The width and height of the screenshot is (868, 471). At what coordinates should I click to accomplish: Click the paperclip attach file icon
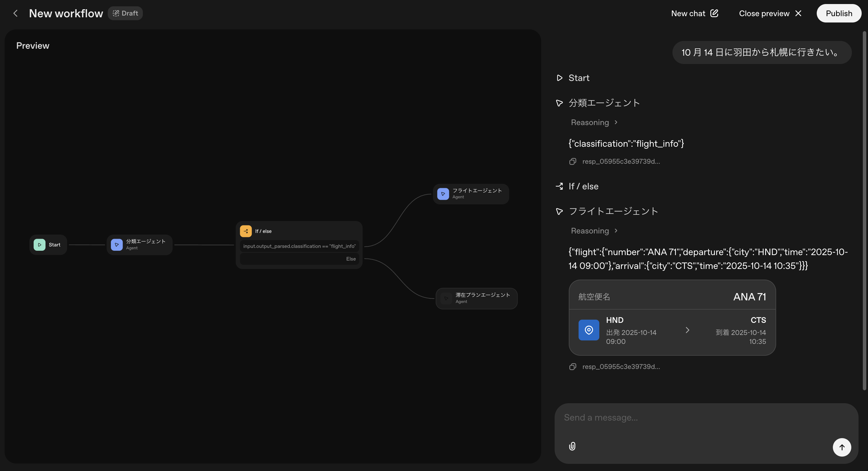click(x=572, y=446)
